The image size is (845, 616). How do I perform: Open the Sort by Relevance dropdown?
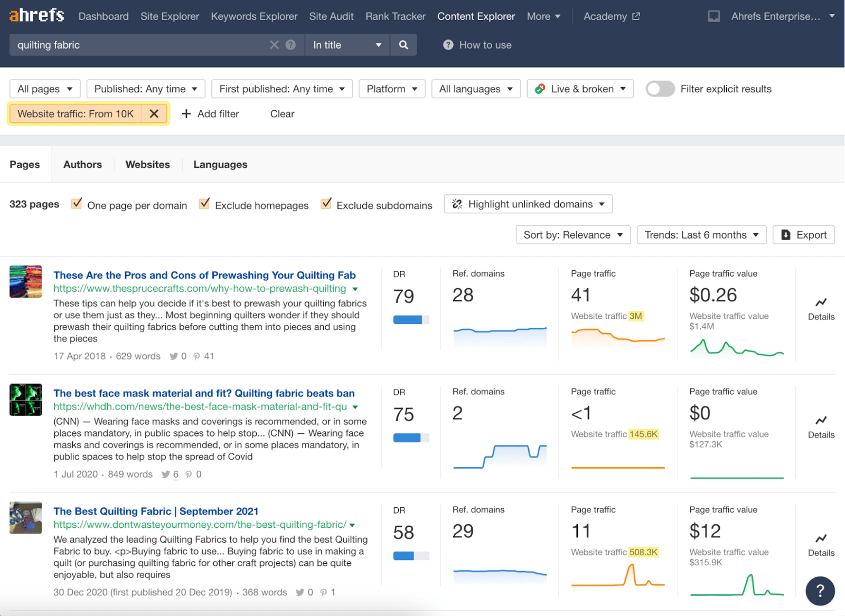tap(572, 235)
